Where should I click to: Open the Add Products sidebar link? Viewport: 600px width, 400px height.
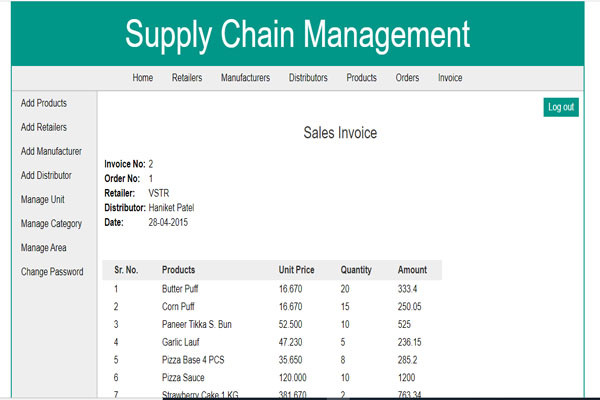click(44, 103)
